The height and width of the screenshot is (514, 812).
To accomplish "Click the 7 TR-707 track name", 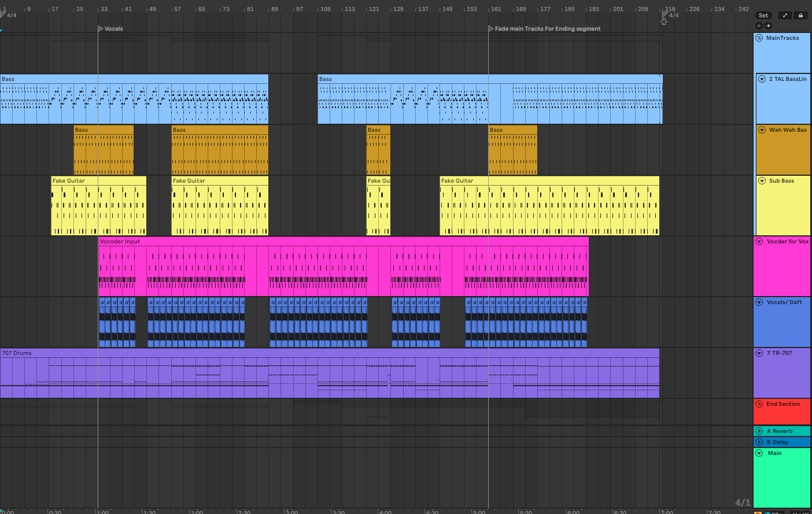I will coord(780,353).
